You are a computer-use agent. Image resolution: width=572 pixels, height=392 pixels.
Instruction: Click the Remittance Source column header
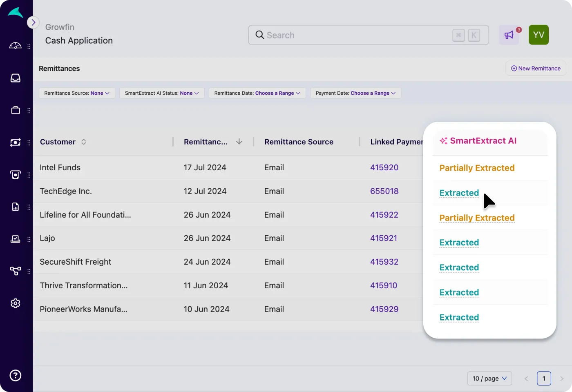coord(299,142)
